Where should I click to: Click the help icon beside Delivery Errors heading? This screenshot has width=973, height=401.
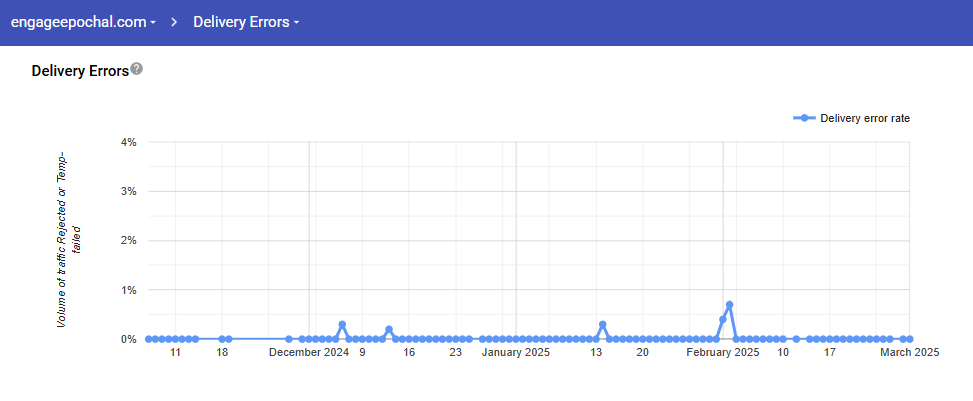[137, 69]
